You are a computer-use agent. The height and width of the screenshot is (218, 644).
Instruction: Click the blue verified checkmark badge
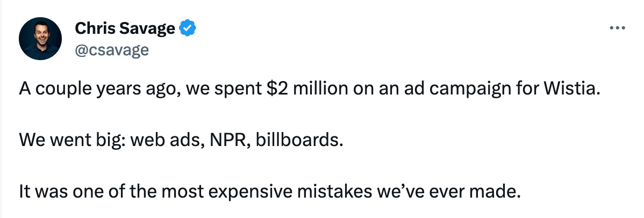coord(187,28)
